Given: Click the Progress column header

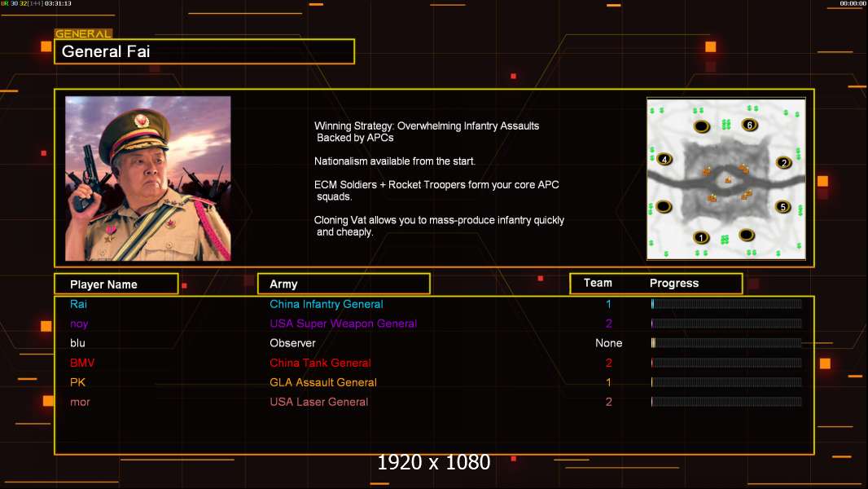Looking at the screenshot, I should pyautogui.click(x=673, y=283).
